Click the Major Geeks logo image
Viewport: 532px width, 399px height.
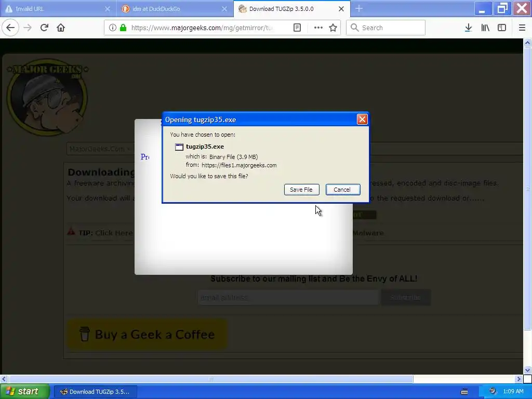pos(47,97)
